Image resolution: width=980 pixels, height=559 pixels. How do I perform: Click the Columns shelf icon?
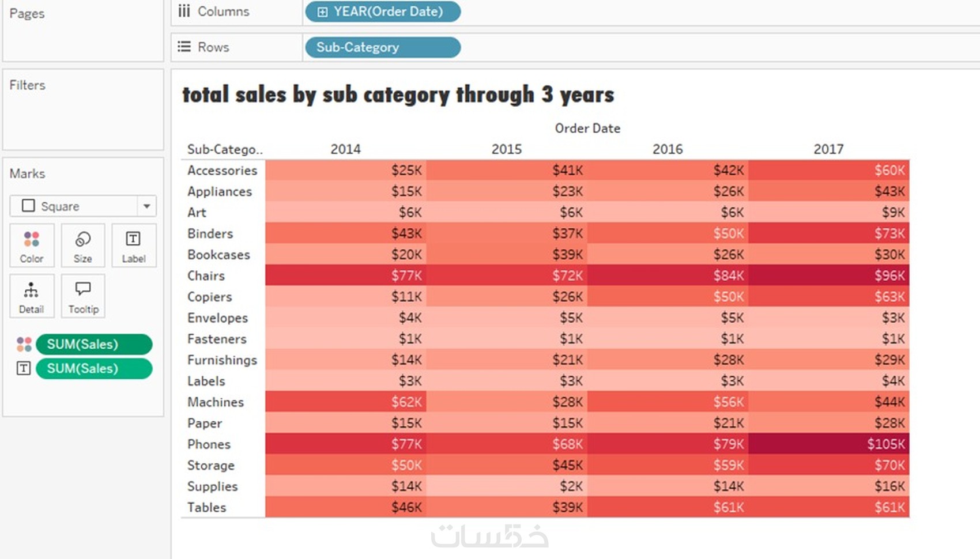tap(184, 11)
